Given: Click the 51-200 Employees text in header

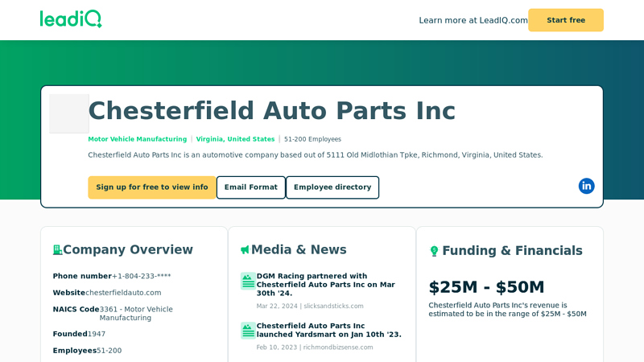Looking at the screenshot, I should (x=312, y=139).
